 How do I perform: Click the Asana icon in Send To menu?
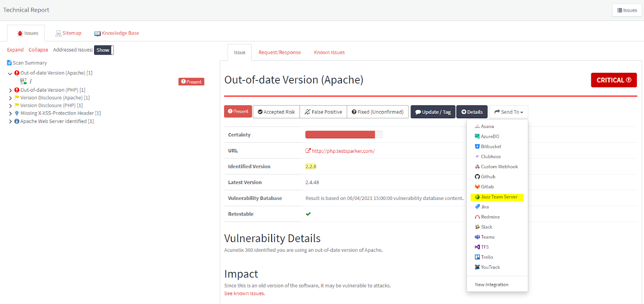[477, 126]
